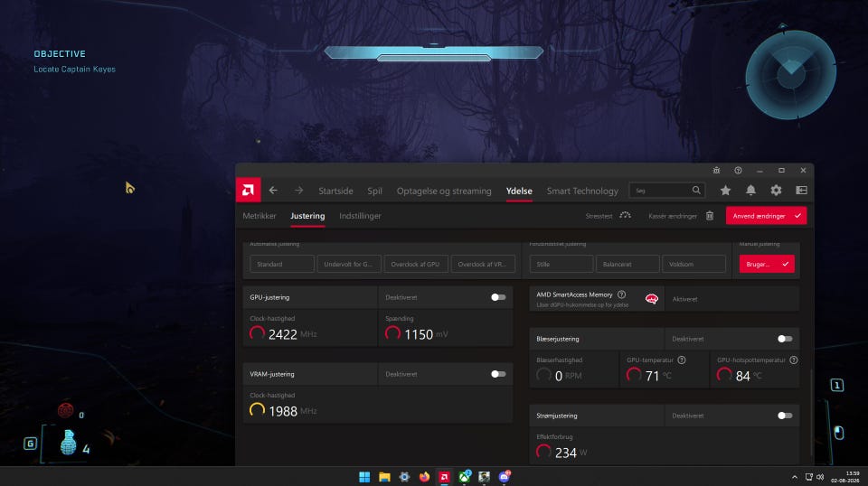Go back with the left arrow
Viewport: 868px width, 486px height.
pos(273,191)
